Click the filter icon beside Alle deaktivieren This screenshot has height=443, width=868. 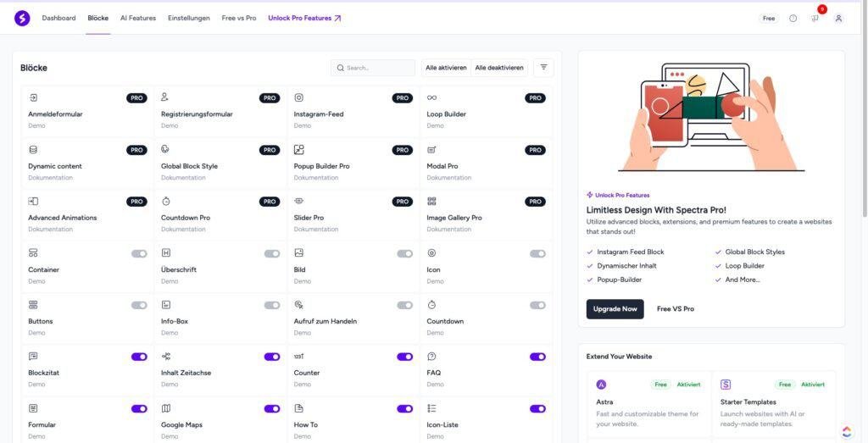point(543,68)
